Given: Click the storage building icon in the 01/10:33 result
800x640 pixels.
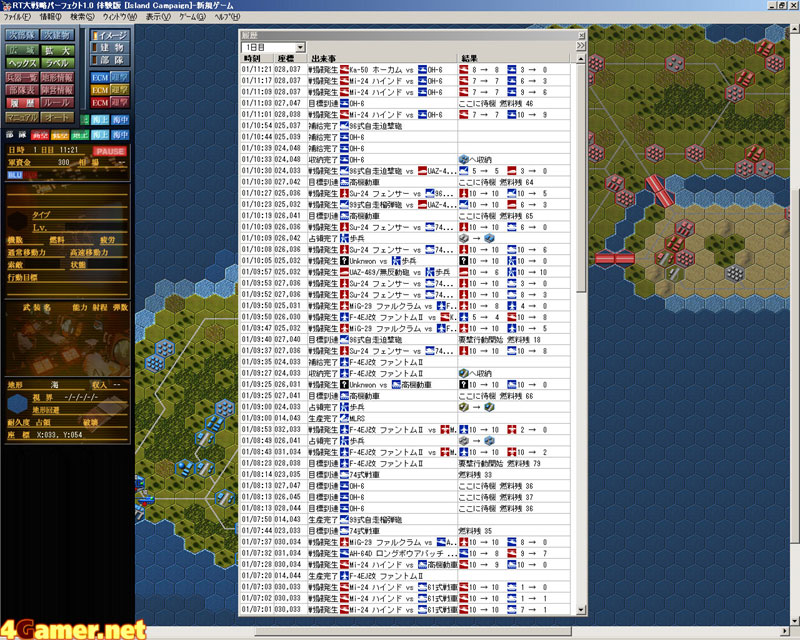Looking at the screenshot, I should [464, 159].
